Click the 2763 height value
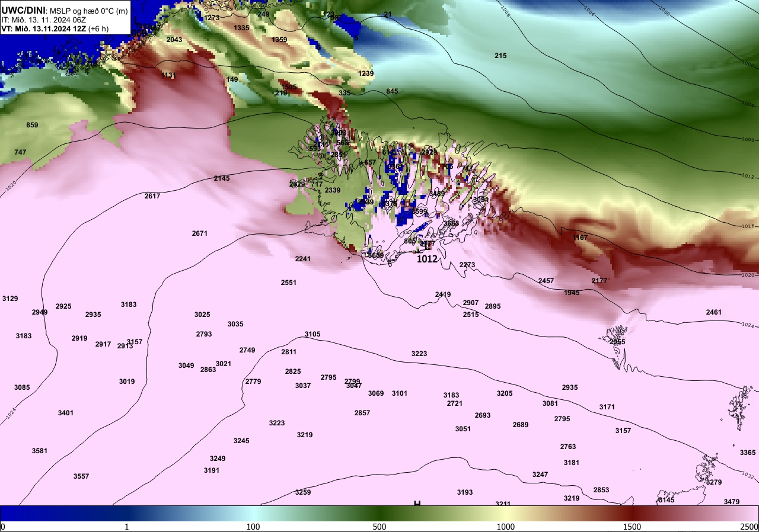The image size is (759, 532). (568, 447)
